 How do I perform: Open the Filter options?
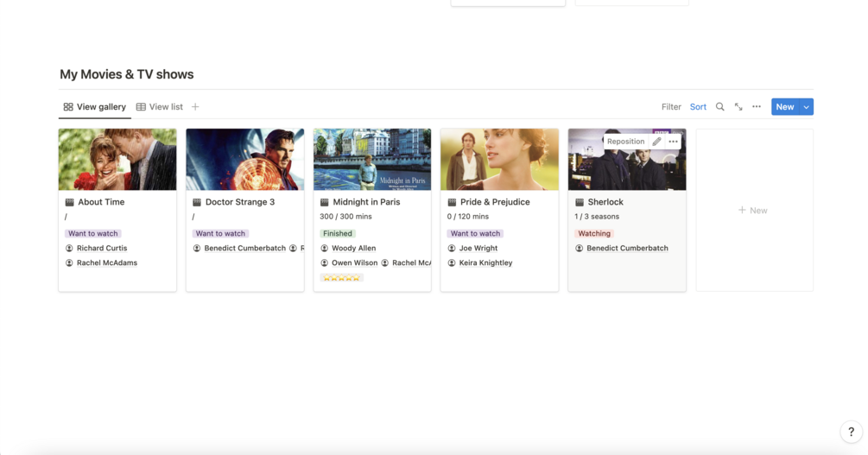(671, 107)
